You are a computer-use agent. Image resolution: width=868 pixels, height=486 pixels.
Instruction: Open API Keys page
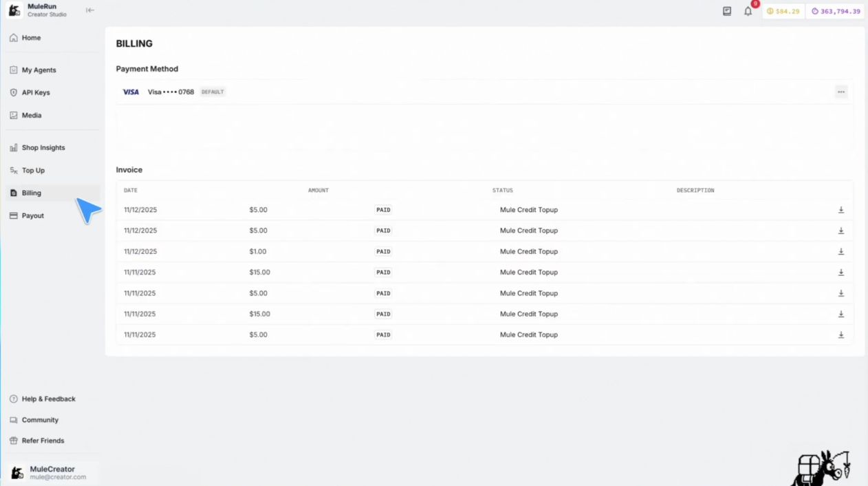[52, 92]
